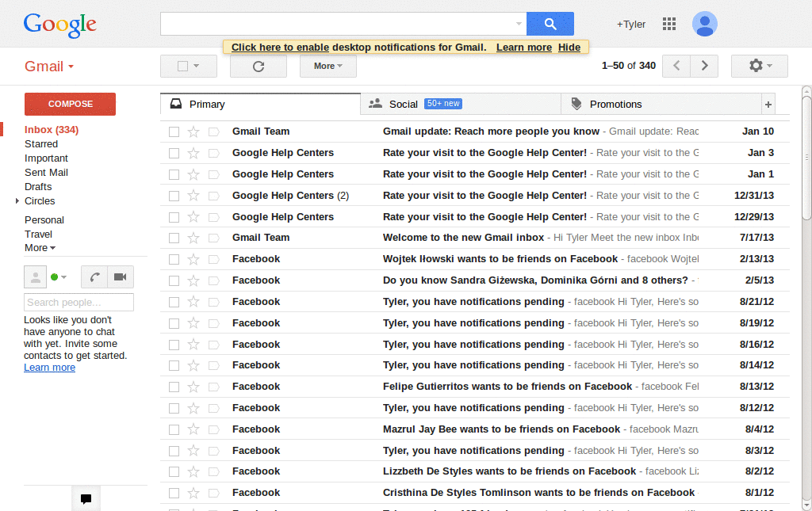The width and height of the screenshot is (812, 511).
Task: Select the 8/3/12 Facebook email checkbox
Action: [174, 451]
